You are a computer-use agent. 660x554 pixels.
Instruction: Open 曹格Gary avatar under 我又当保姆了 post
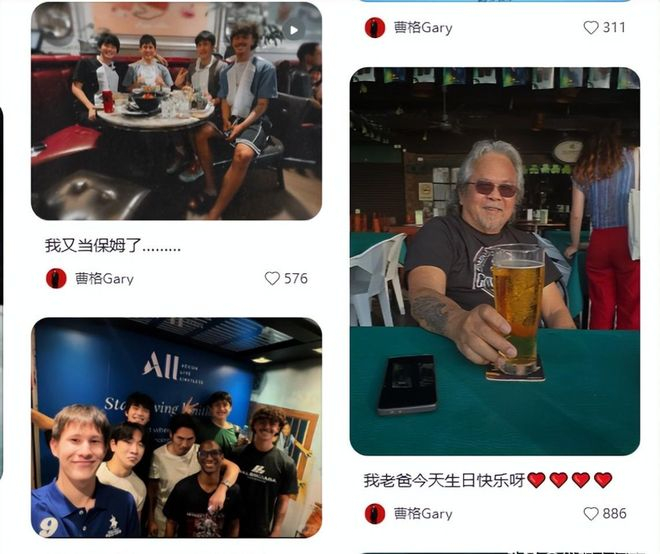56,278
